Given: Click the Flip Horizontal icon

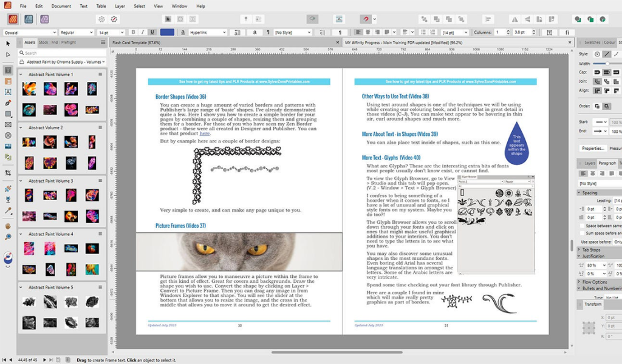Looking at the screenshot, I should [514, 19].
